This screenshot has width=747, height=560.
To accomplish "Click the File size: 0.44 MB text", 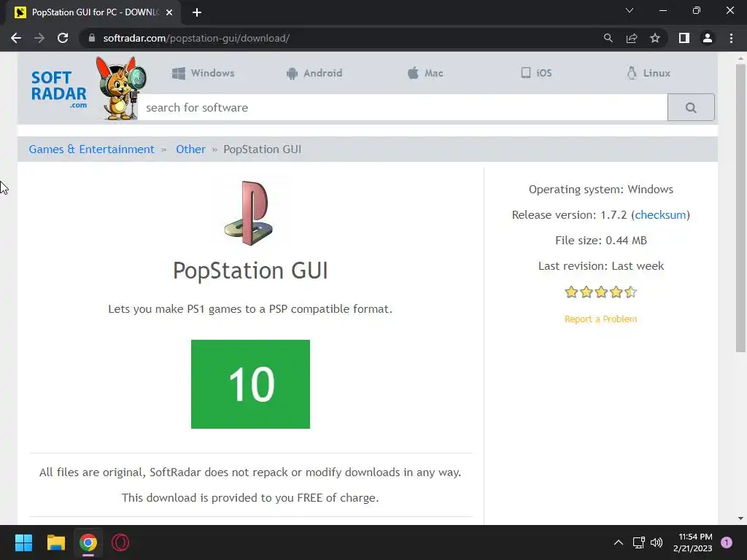I will 601,241.
